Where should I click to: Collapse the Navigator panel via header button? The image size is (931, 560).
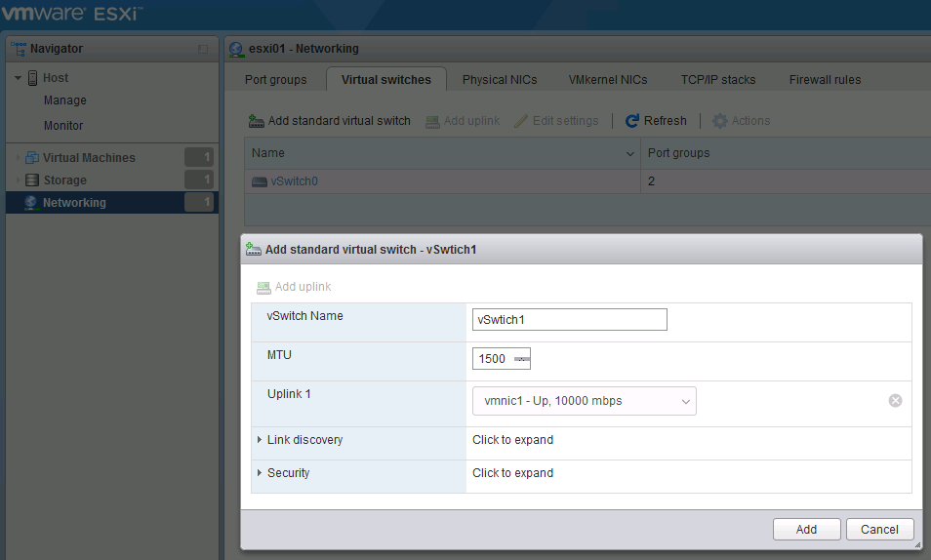203,50
